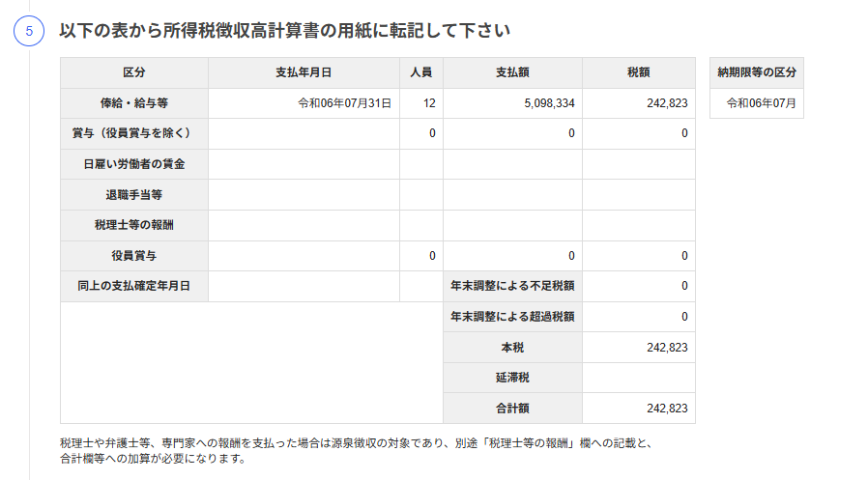The height and width of the screenshot is (480, 868).
Task: Click the 納期限等の区分 header
Action: [757, 72]
